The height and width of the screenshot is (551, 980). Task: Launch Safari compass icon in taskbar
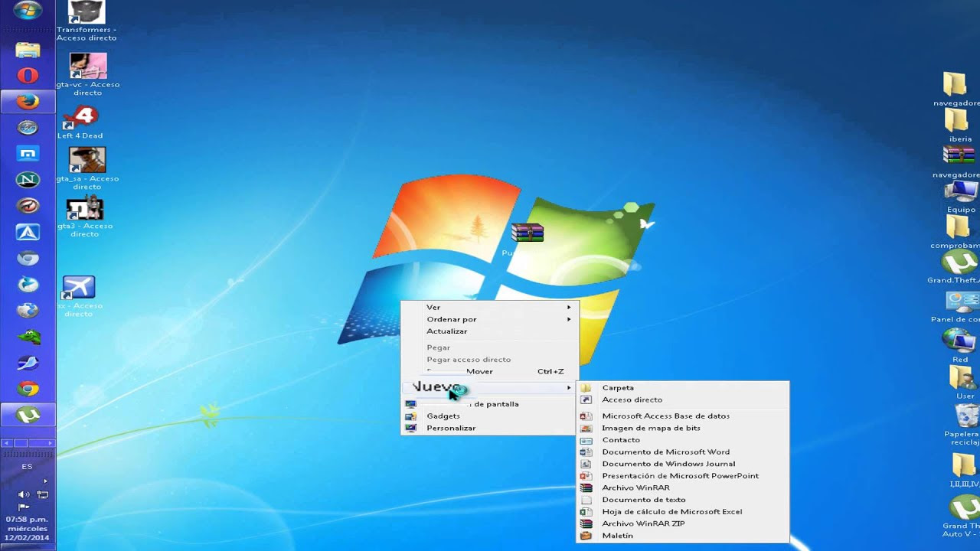coord(28,128)
